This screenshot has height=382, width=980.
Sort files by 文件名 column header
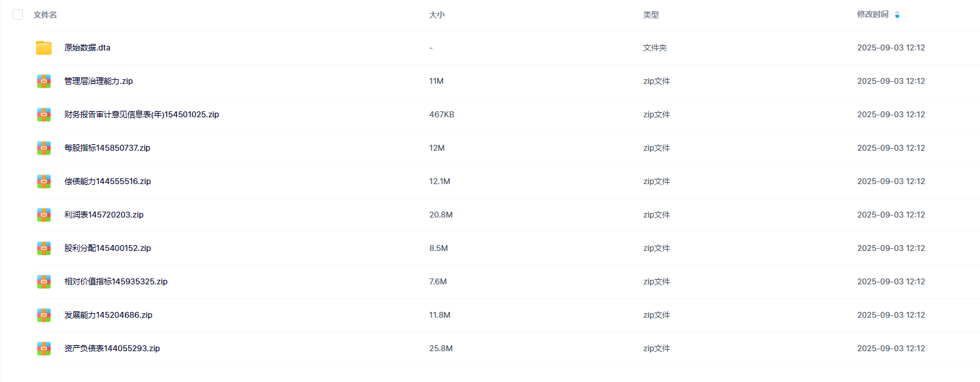pyautogui.click(x=45, y=14)
